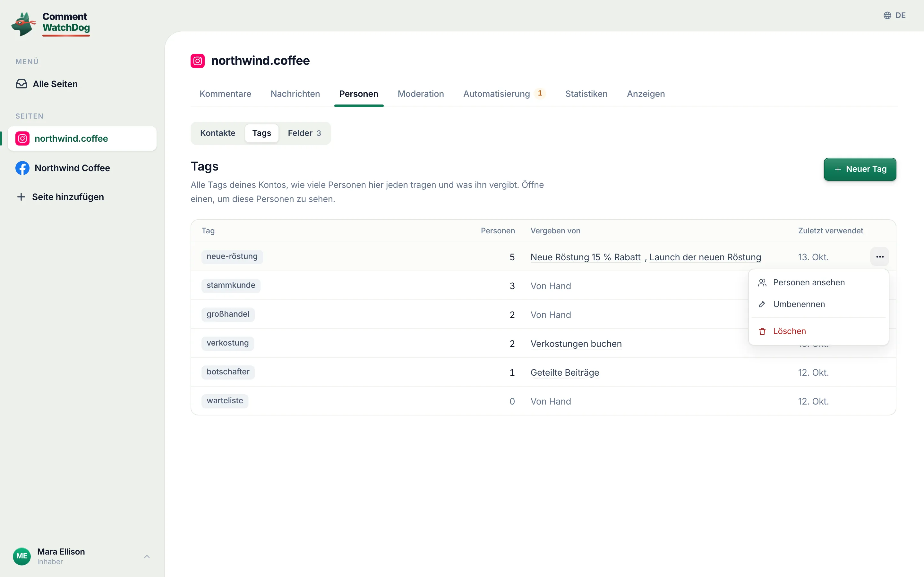Switch to the Kontakte sub-tab
The width and height of the screenshot is (924, 577).
tap(218, 133)
